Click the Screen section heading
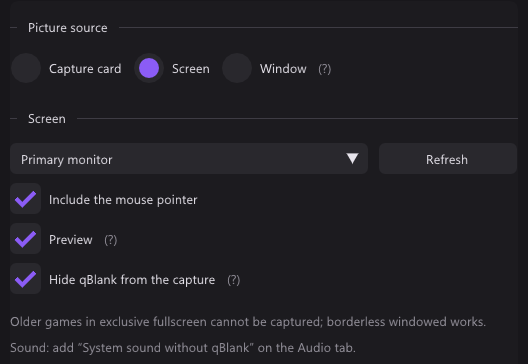528x364 pixels. [x=47, y=119]
